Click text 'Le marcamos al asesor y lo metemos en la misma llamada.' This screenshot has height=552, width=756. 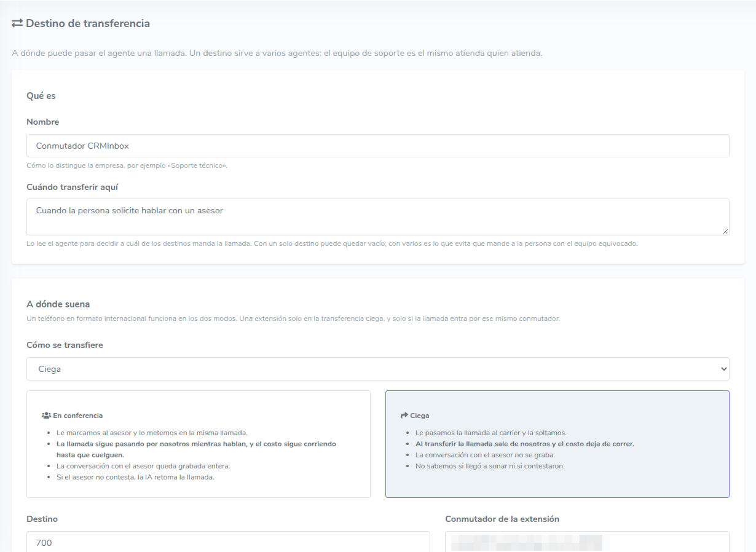coord(152,433)
